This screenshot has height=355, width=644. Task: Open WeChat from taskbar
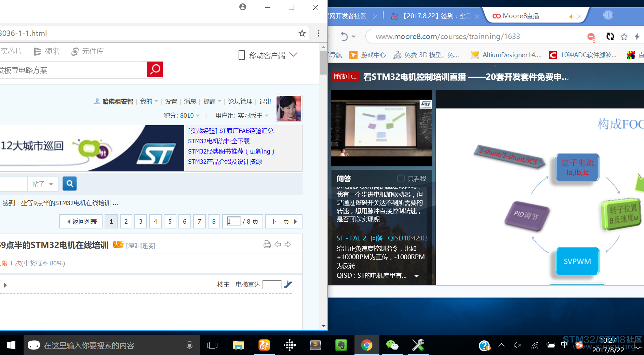coord(392,345)
